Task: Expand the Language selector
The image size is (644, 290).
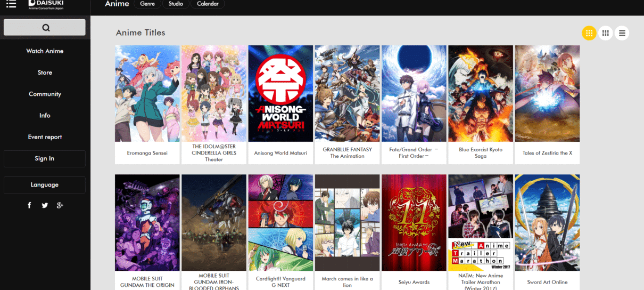Action: pos(45,185)
